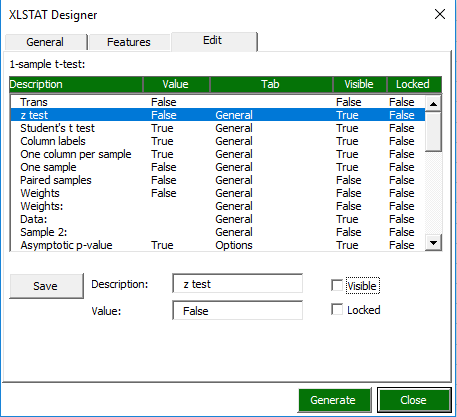457x417 pixels.
Task: Select the Weights: row
Action: [218, 206]
